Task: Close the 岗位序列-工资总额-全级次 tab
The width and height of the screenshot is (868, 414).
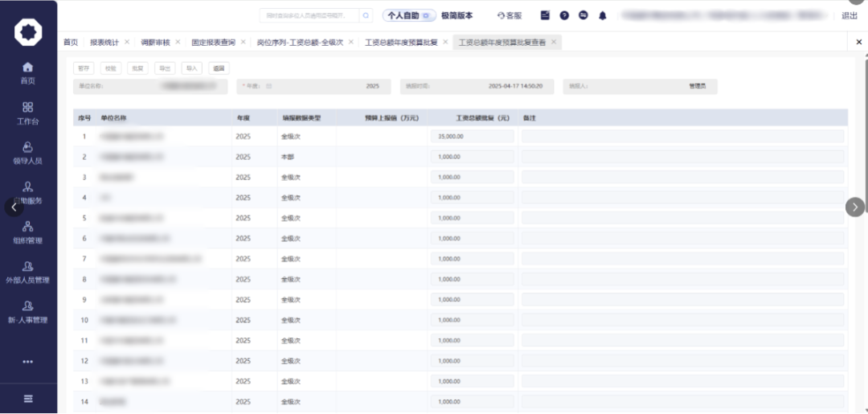Action: coord(351,42)
